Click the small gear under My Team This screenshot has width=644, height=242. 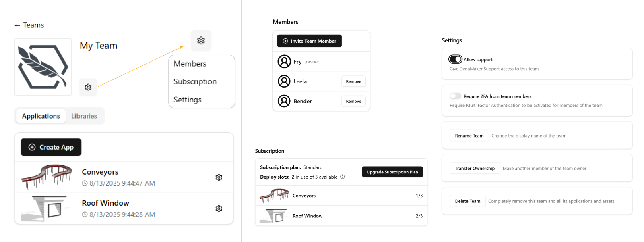point(88,87)
